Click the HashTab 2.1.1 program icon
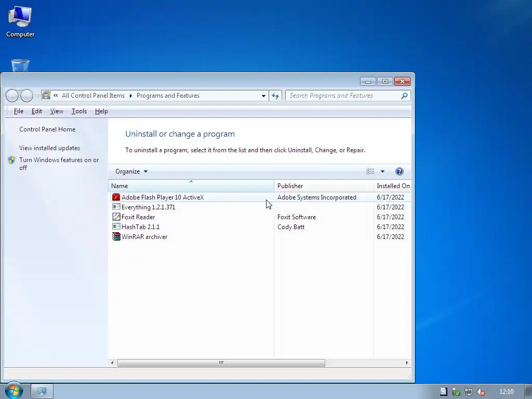Viewport: 532px width, 399px height. (x=116, y=227)
